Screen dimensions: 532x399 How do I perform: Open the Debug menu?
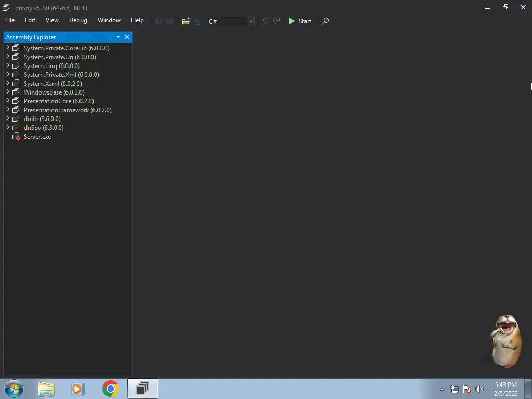click(x=78, y=20)
